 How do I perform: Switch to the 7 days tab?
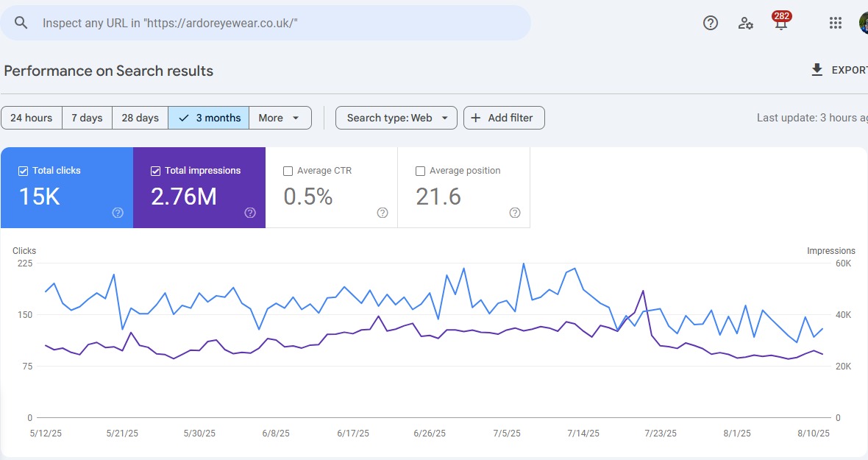tap(87, 118)
